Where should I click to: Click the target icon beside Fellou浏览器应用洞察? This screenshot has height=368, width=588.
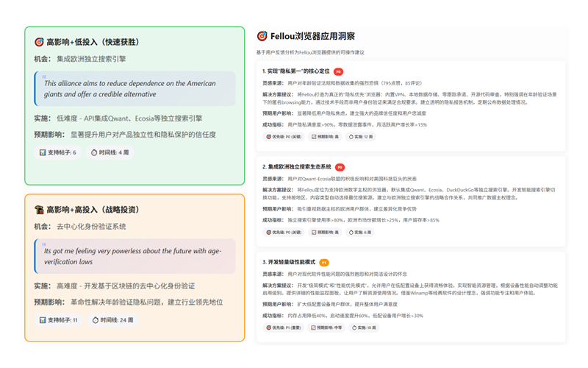pos(262,36)
